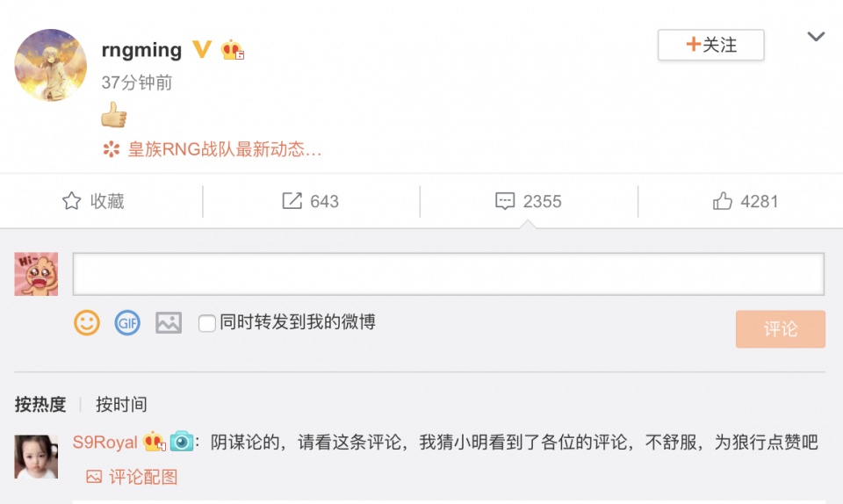Image resolution: width=843 pixels, height=504 pixels.
Task: Click rngming's orange V verified badge
Action: [x=202, y=49]
